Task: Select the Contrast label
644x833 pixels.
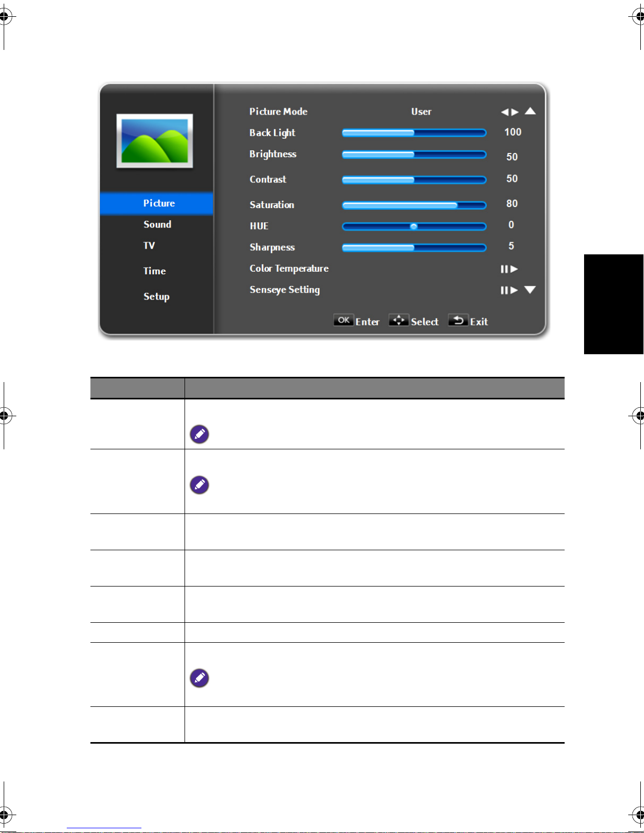Action: coord(268,180)
